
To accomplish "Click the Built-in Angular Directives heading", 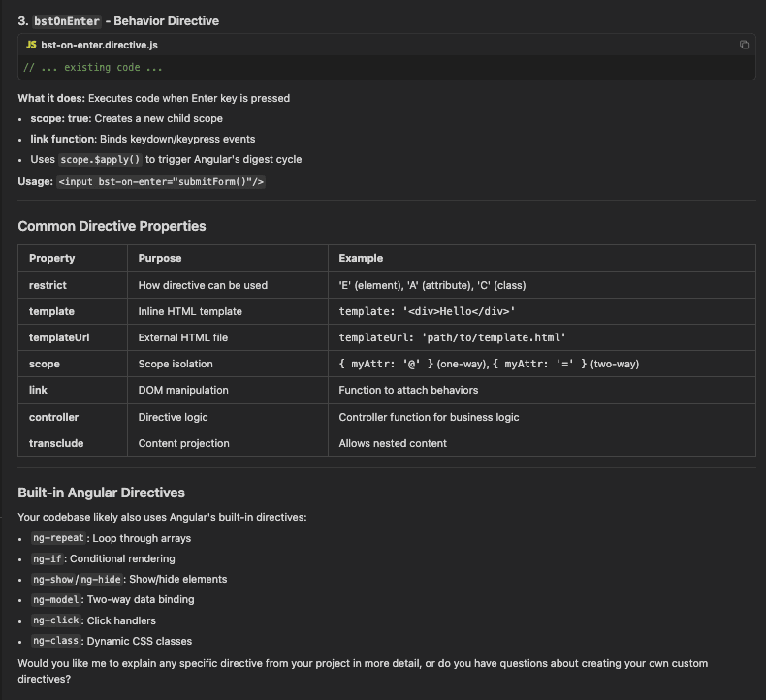I will coord(101,493).
